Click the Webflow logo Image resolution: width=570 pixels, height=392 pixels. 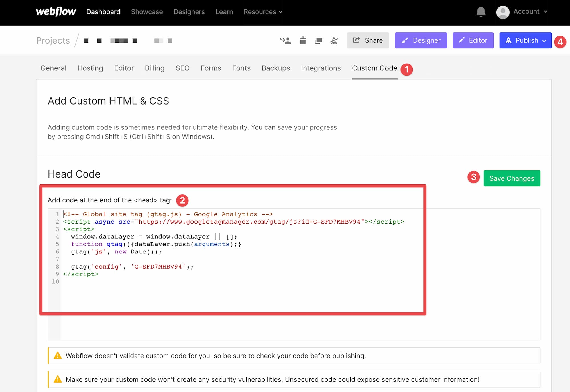56,11
